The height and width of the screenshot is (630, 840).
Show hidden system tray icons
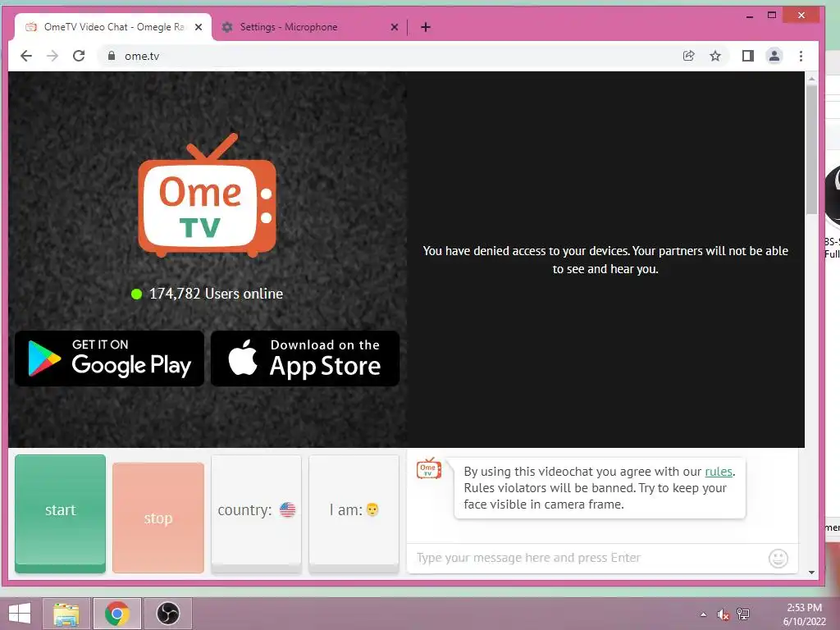click(x=703, y=614)
